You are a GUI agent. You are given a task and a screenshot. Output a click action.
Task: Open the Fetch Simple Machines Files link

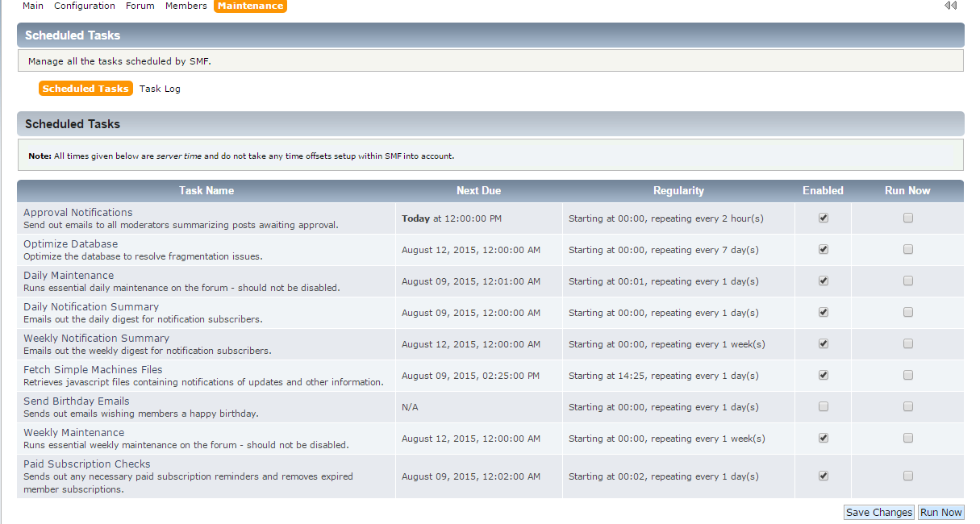click(93, 369)
